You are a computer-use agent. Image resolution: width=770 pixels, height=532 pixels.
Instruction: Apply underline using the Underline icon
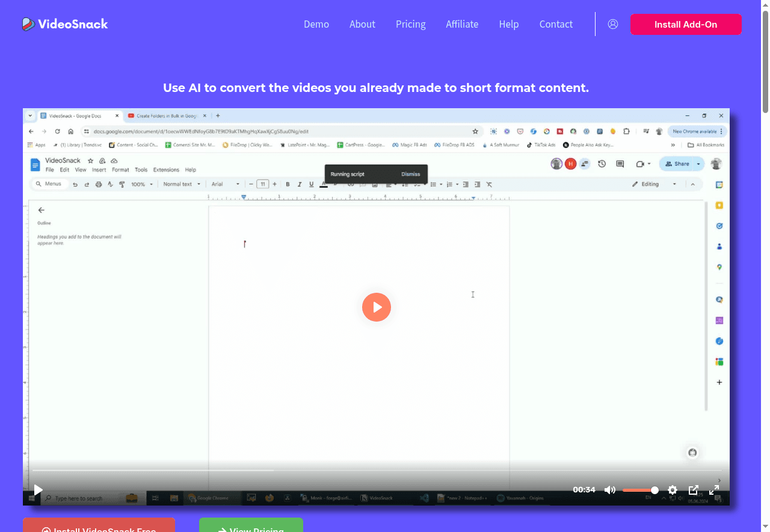[311, 184]
